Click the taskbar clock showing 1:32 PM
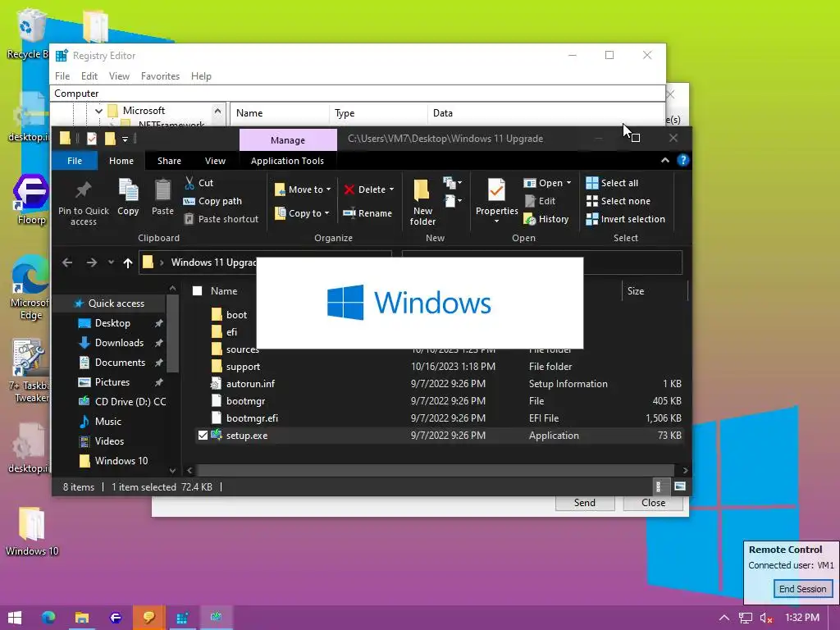Screen dimensions: 840x630 tap(802, 618)
